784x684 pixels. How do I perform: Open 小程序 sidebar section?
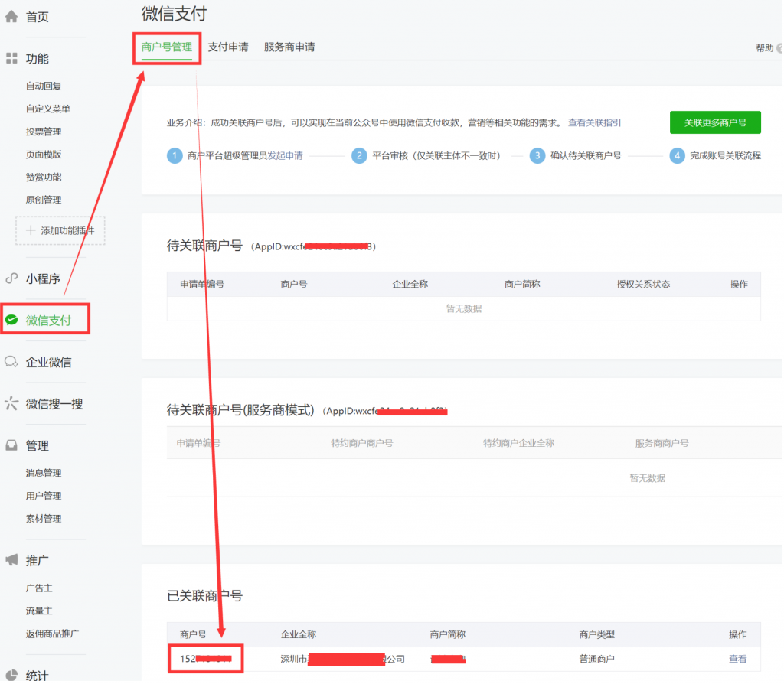[43, 278]
